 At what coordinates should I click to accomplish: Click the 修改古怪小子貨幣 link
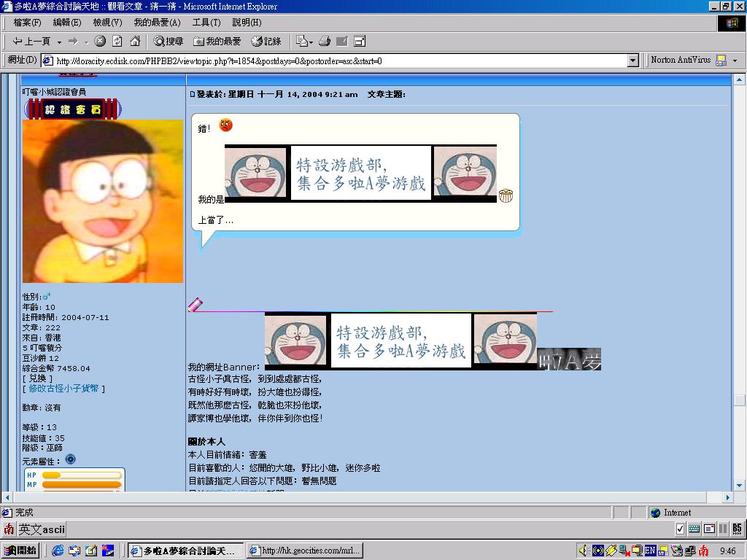point(64,389)
